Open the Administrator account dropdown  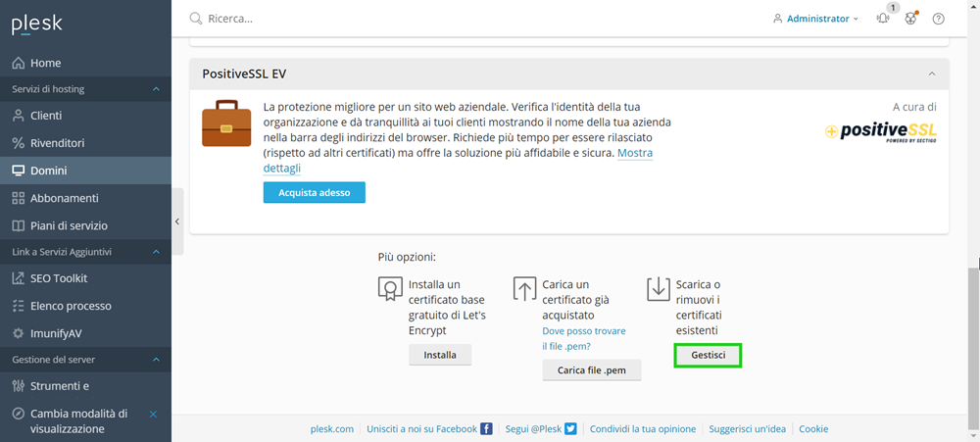[x=815, y=19]
